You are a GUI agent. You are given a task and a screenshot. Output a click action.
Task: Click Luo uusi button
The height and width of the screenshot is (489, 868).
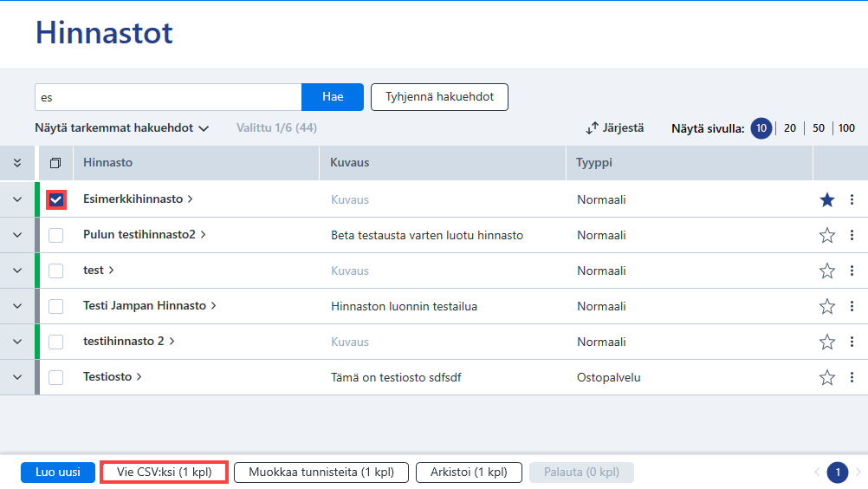point(58,473)
